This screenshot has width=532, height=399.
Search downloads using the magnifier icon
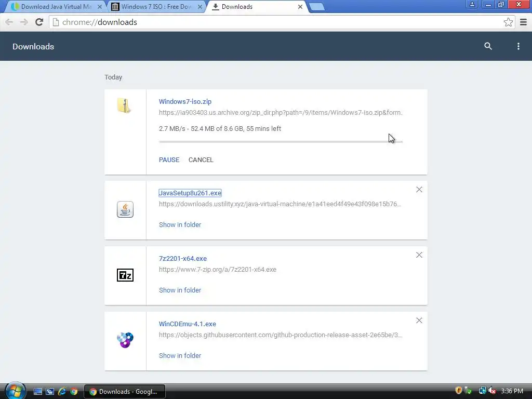coord(488,46)
